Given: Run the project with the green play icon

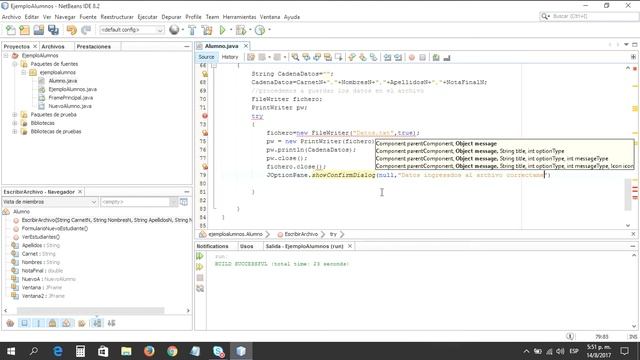Looking at the screenshot, I should (222, 30).
